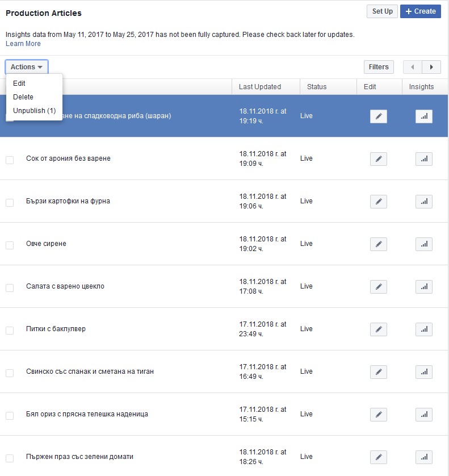Insights icon for Свинско със спанак article
Image resolution: width=449 pixels, height=476 pixels.
click(424, 372)
